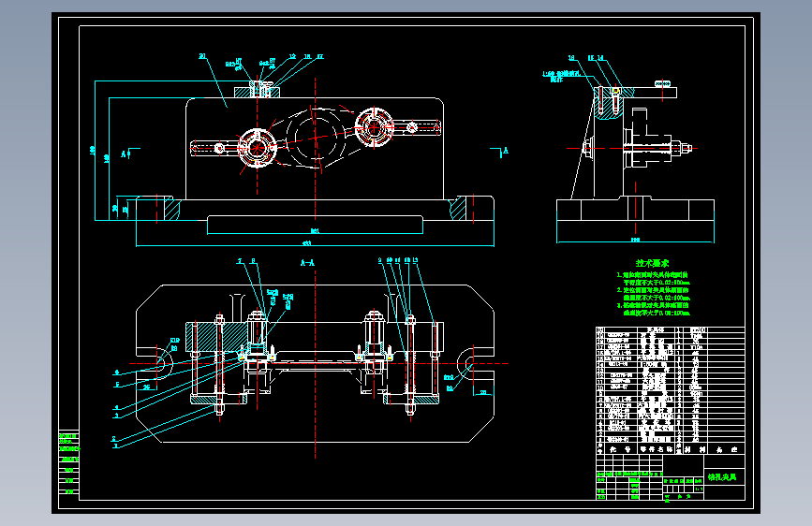This screenshot has width=812, height=526.
Task: Click the 零件名称 parts list header
Action: [x=656, y=449]
